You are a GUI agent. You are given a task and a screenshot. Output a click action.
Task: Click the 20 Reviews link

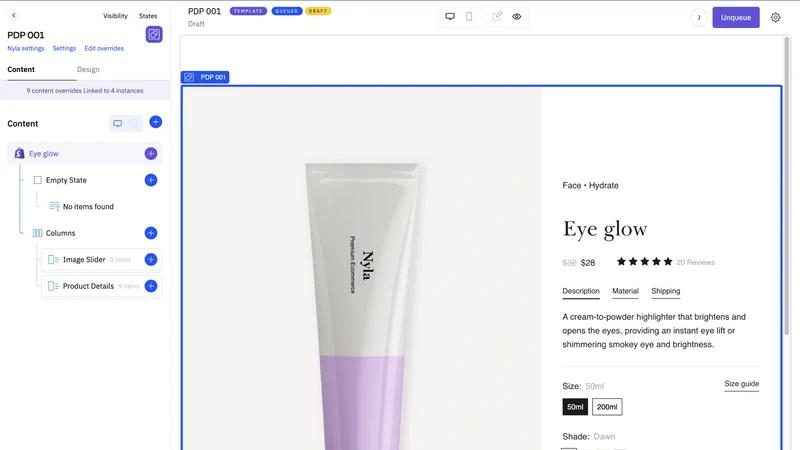pyautogui.click(x=695, y=262)
